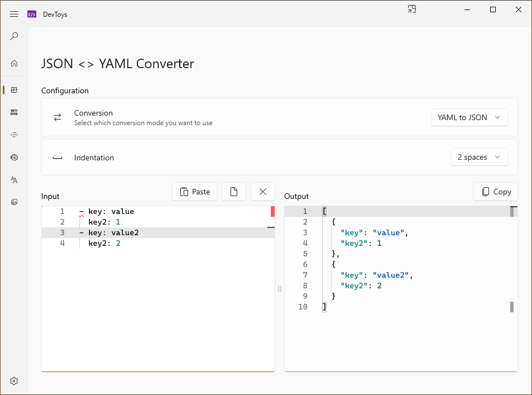This screenshot has width=532, height=395.
Task: Open the Graphic tools category
Action: 14,202
